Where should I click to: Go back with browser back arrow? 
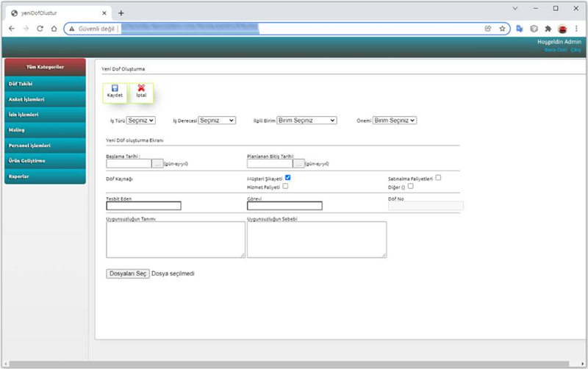12,29
